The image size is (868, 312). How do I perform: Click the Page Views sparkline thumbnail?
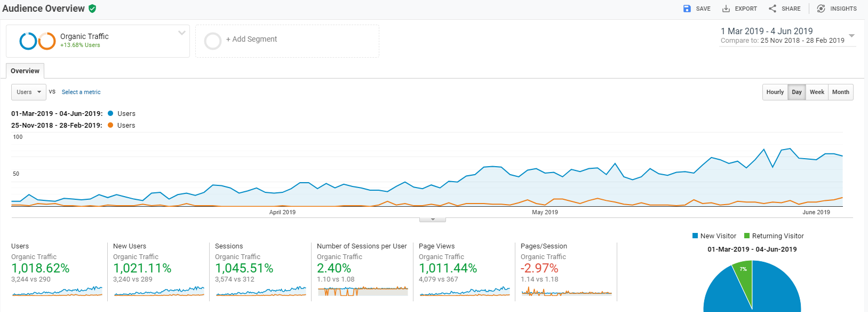pos(465,291)
